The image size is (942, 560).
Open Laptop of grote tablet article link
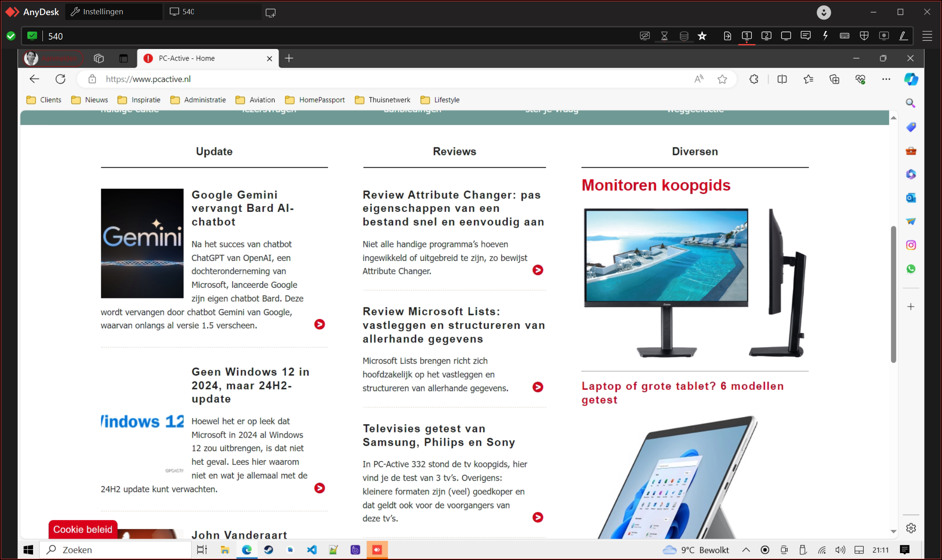(x=682, y=393)
